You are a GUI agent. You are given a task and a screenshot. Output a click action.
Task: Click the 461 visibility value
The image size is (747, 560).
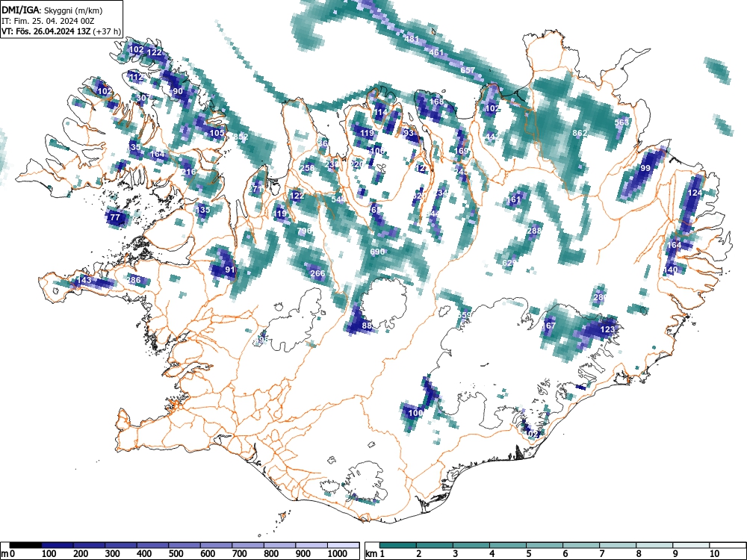coord(436,52)
